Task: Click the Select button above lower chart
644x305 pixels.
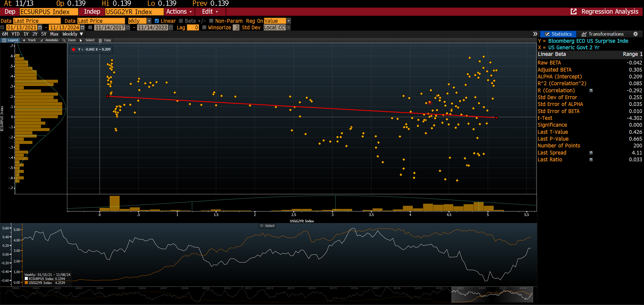Action: click(267, 226)
